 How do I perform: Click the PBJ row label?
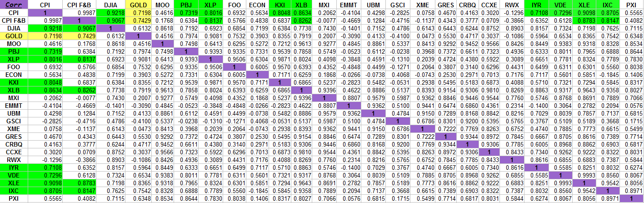(x=14, y=51)
